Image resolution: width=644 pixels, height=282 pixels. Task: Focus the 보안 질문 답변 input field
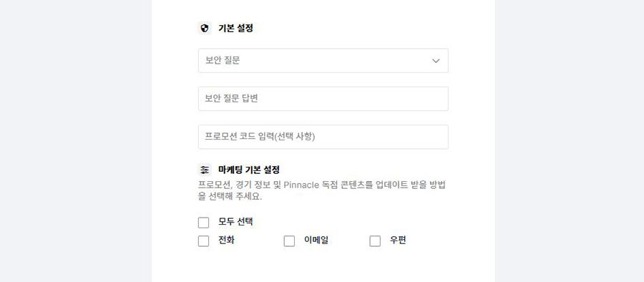pyautogui.click(x=323, y=99)
